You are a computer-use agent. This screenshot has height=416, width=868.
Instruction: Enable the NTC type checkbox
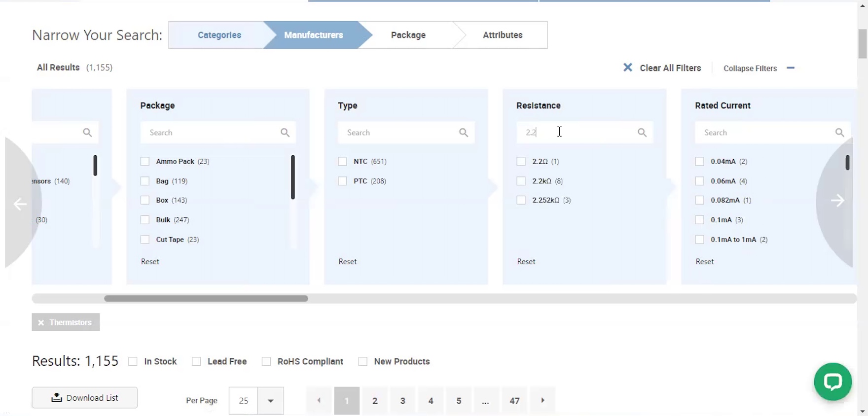[x=342, y=161]
